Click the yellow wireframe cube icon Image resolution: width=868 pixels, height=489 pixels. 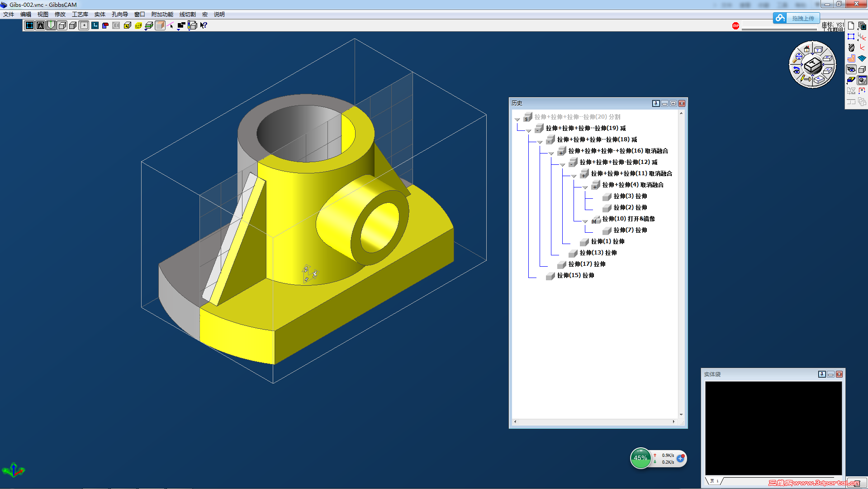tap(138, 25)
